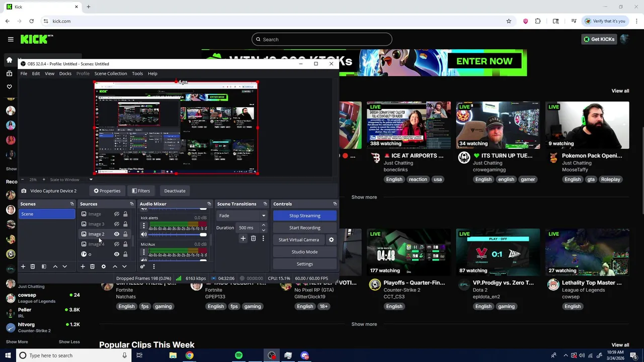Open Audio Mixer bottom three-dot menu

point(153,266)
